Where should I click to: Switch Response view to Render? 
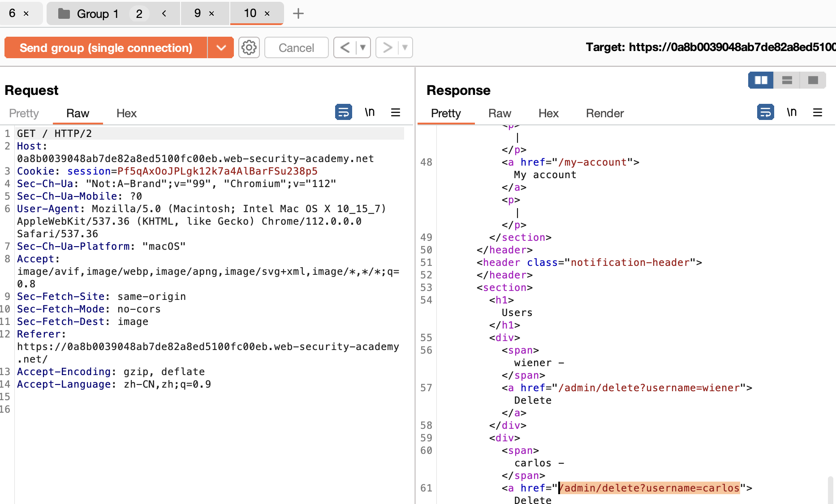click(x=605, y=113)
